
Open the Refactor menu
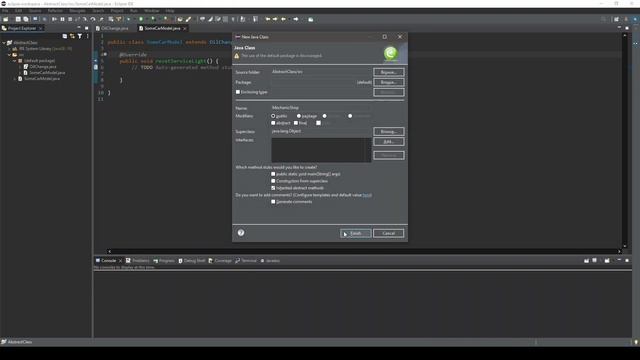click(x=55, y=11)
